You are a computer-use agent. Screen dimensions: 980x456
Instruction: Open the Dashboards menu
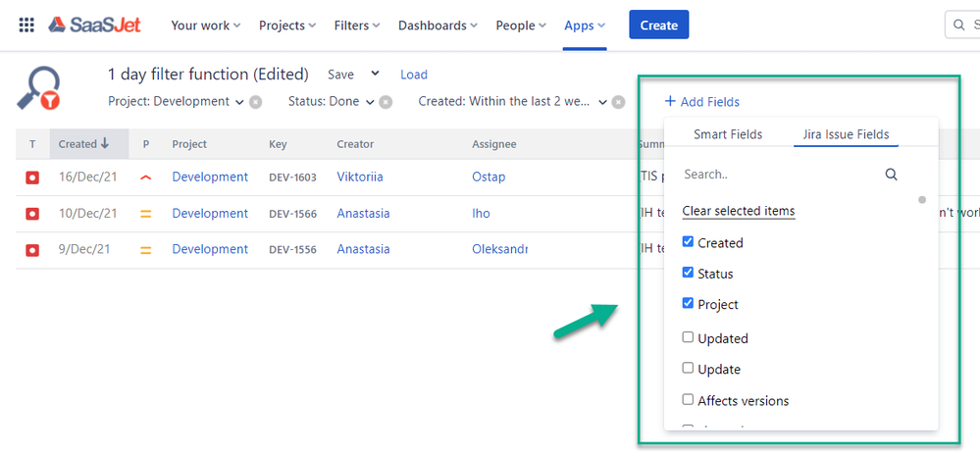pos(438,25)
